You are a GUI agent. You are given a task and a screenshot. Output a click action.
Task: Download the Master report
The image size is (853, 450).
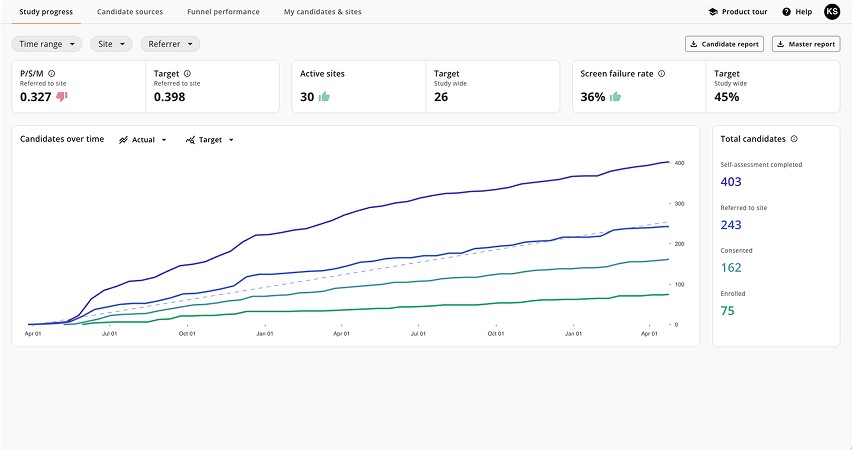pos(806,44)
